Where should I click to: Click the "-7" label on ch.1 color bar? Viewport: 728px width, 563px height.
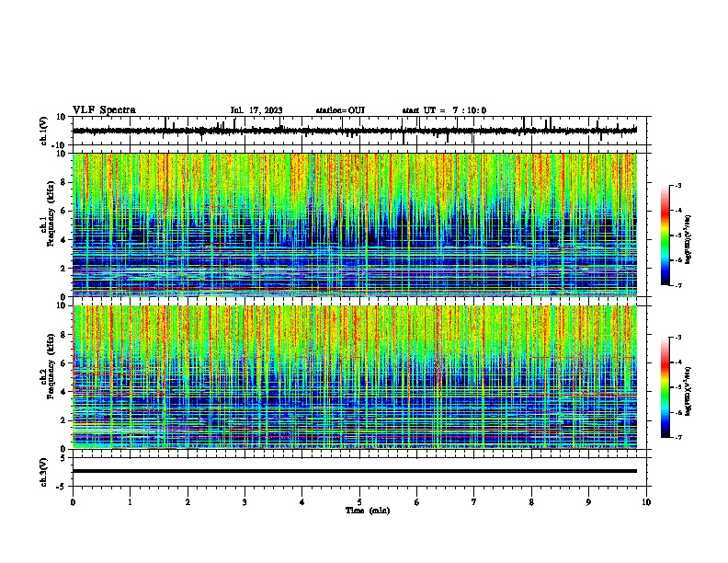678,285
